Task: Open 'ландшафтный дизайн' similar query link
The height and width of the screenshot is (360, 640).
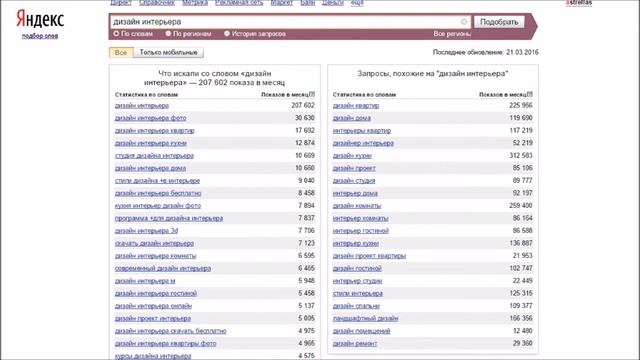Action: point(365,318)
